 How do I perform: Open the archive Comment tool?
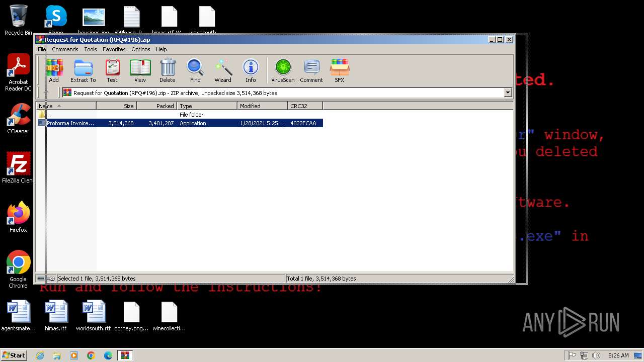pyautogui.click(x=311, y=70)
